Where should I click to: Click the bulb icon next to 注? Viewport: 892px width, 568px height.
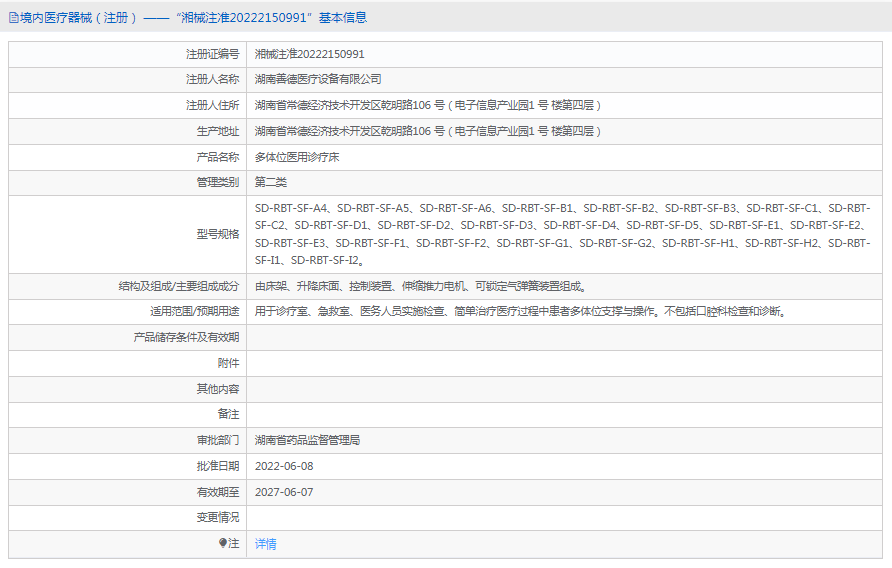[222, 543]
